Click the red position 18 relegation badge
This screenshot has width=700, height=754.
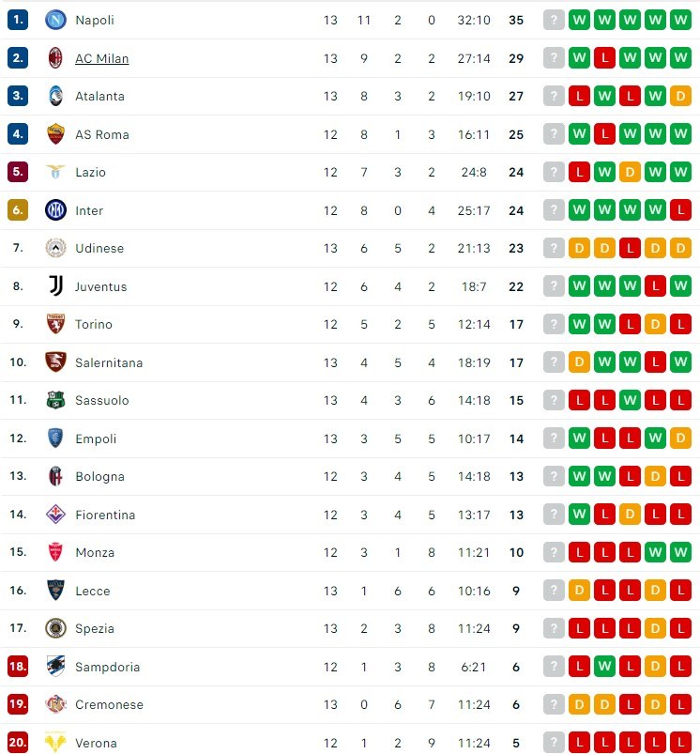[18, 667]
